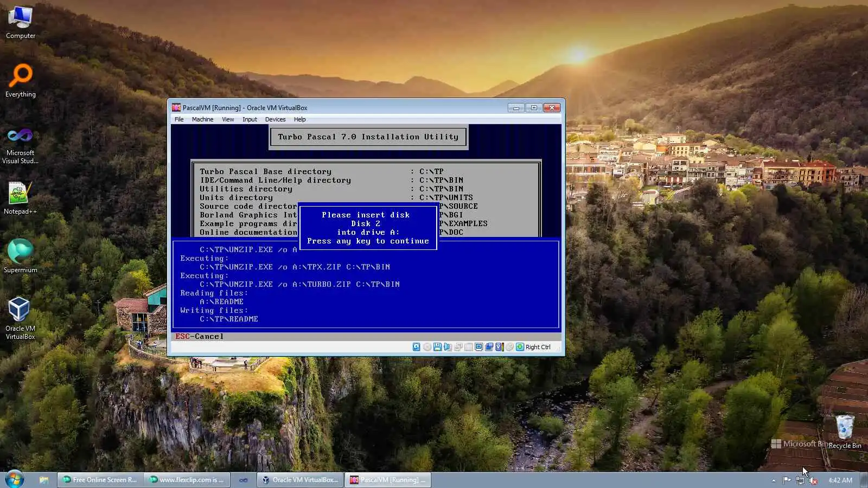868x488 pixels.
Task: Click the PascalVM window title icon
Action: click(176, 107)
